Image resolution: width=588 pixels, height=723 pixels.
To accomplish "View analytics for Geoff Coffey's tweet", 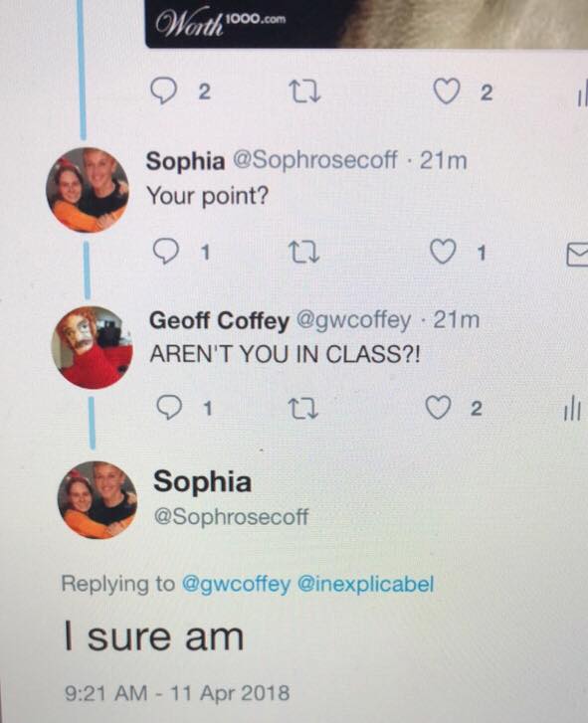I will click(x=572, y=408).
